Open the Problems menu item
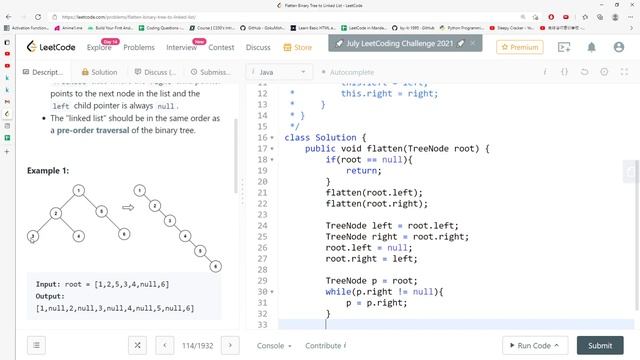This screenshot has width=640, height=360. click(139, 47)
